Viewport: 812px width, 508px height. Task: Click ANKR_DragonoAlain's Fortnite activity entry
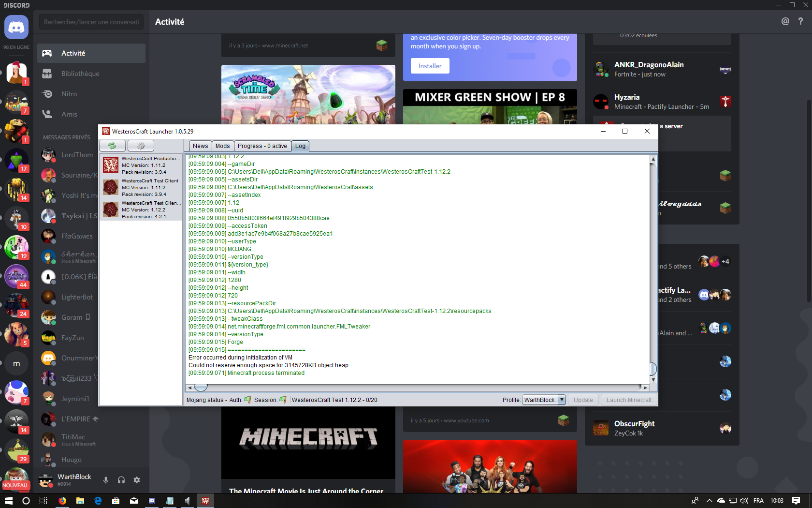662,69
